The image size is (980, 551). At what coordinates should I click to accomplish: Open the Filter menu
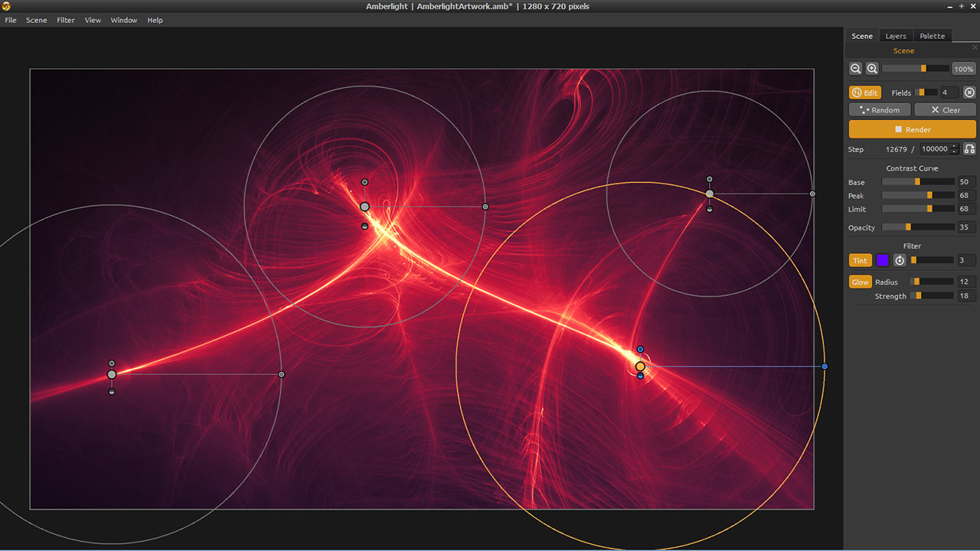(x=66, y=20)
